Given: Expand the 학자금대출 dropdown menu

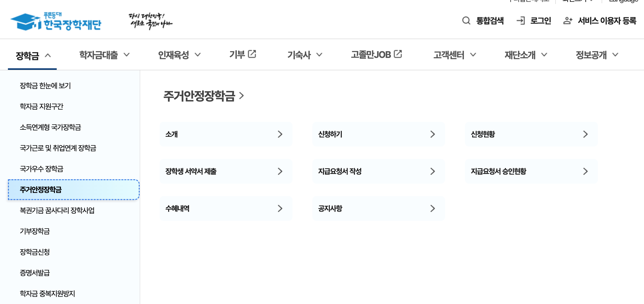Looking at the screenshot, I should [127, 55].
